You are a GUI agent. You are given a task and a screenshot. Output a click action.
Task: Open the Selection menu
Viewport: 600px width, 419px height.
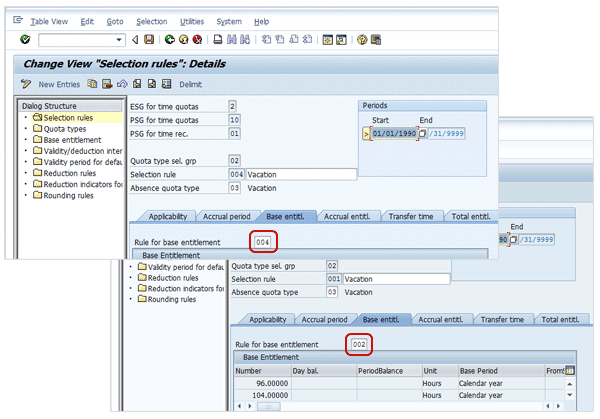coord(152,22)
